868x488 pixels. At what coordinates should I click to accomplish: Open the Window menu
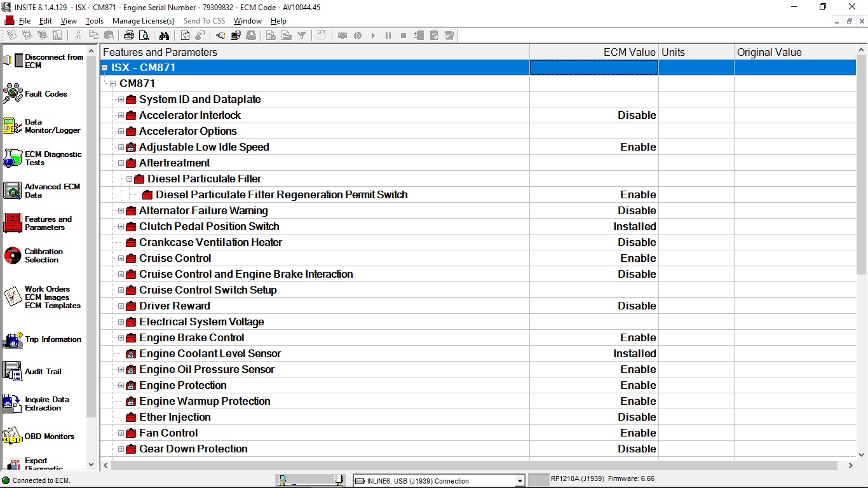(247, 21)
